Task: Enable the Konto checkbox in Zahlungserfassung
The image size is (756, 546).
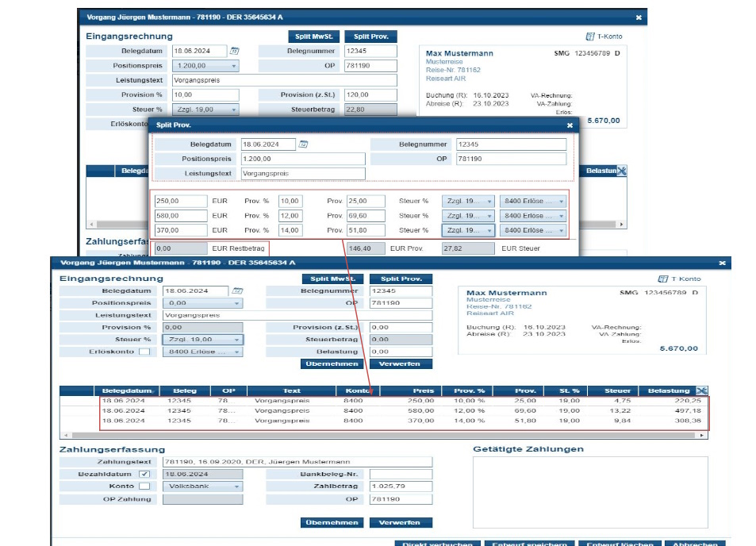Action: tap(144, 486)
